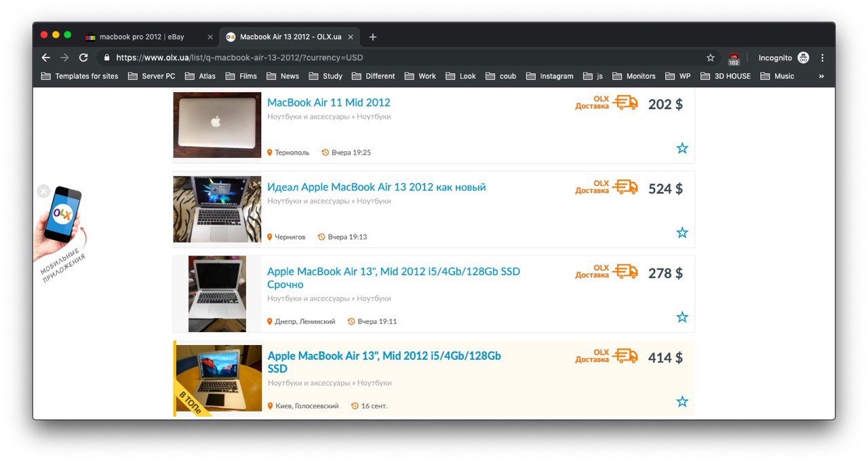
Task: Click OLX Доставка truck icon on 524 $ listing
Action: pos(625,187)
